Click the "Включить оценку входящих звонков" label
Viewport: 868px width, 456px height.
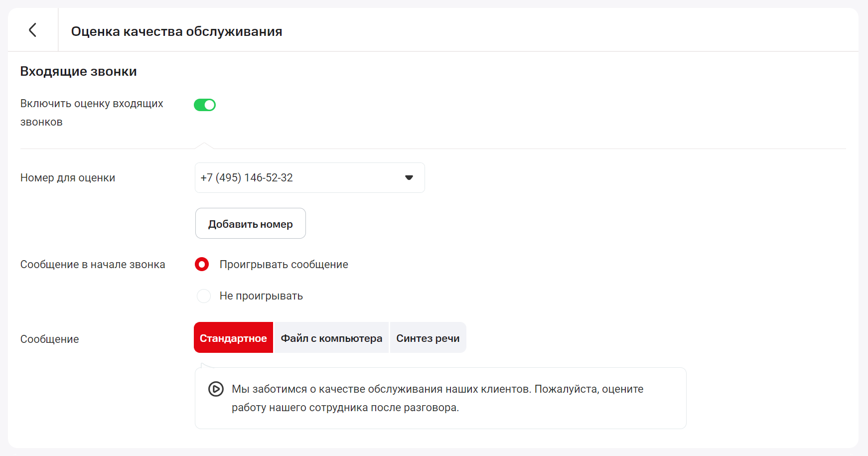point(92,113)
